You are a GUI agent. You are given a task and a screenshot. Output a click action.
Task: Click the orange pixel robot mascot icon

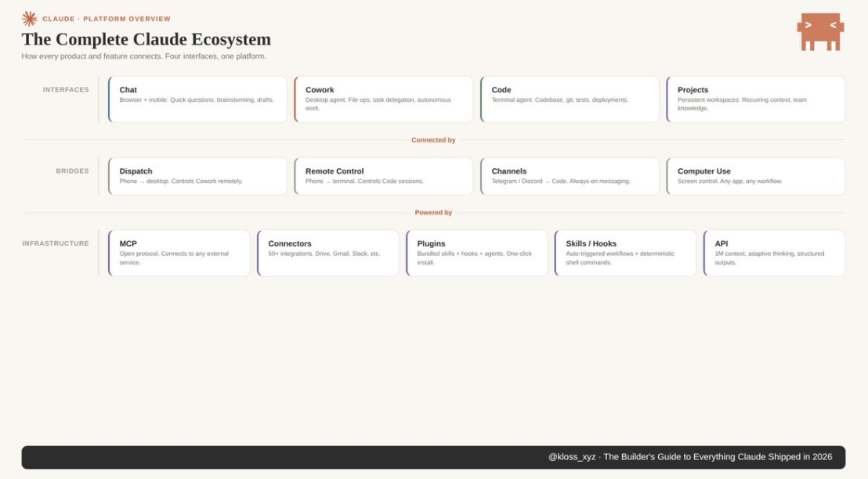point(820,32)
